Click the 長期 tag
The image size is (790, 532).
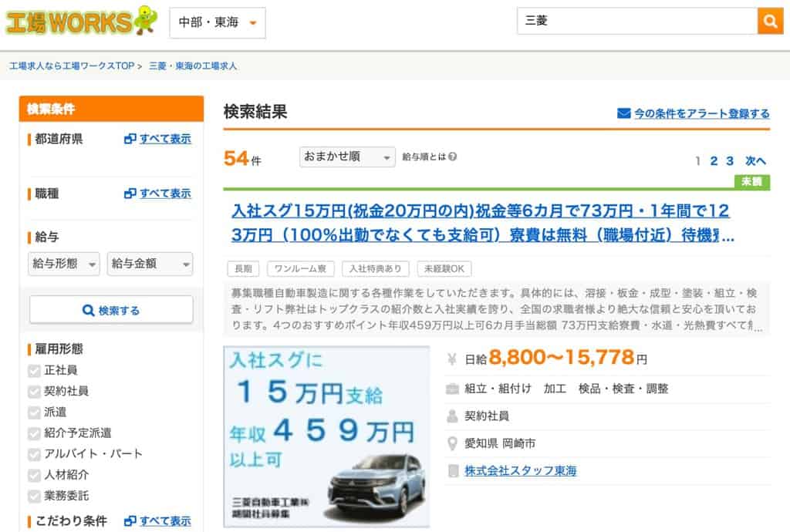[243, 269]
